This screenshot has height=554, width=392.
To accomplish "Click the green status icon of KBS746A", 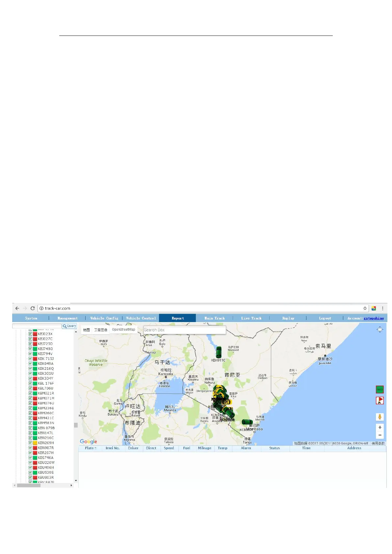I will (35, 458).
